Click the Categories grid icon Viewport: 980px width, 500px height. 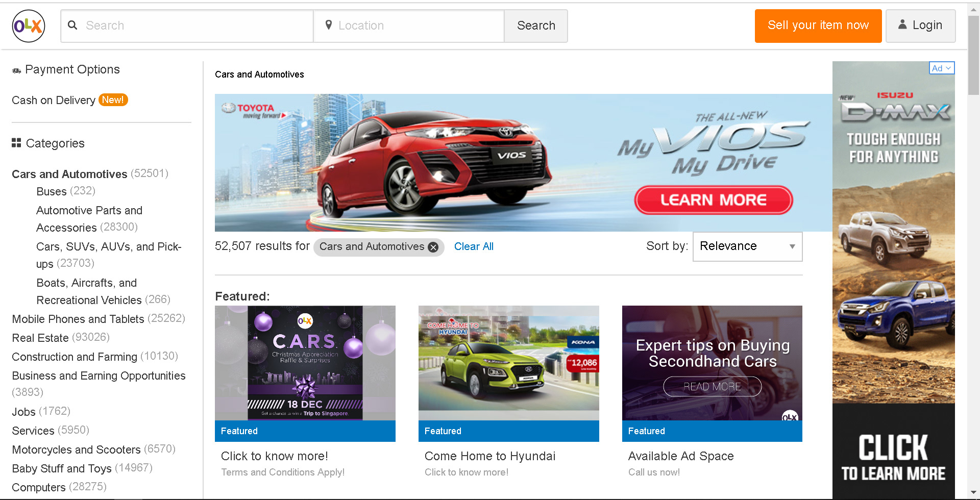coord(16,143)
